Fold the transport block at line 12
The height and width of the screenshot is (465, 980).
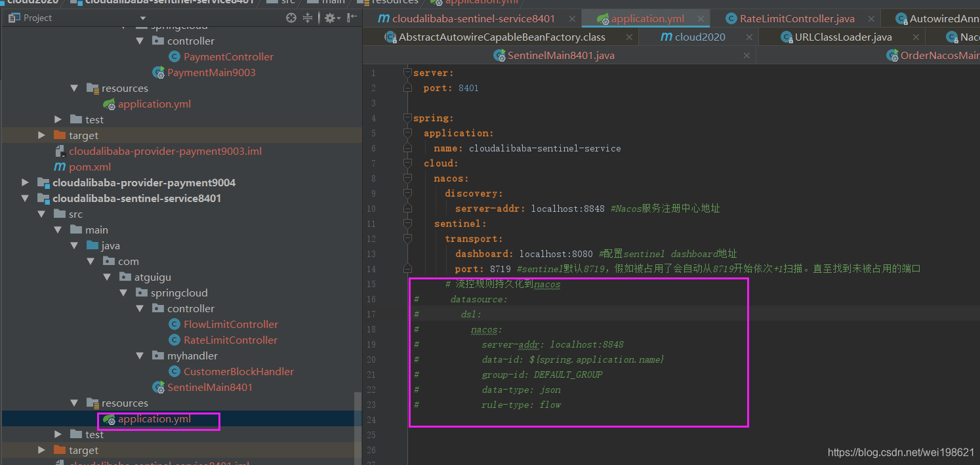(407, 239)
